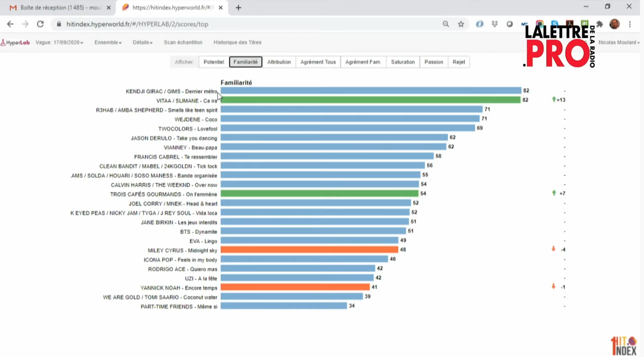Expand the Détails dropdown menu

[142, 42]
